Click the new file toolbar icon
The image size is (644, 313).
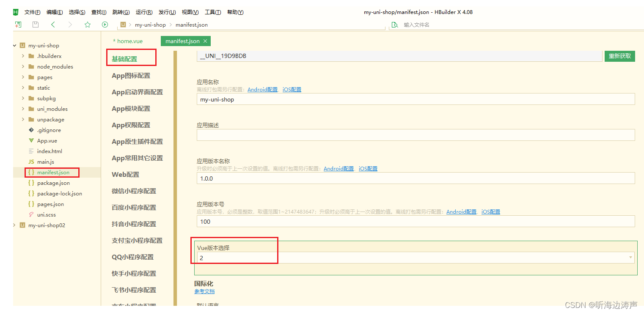pos(18,25)
